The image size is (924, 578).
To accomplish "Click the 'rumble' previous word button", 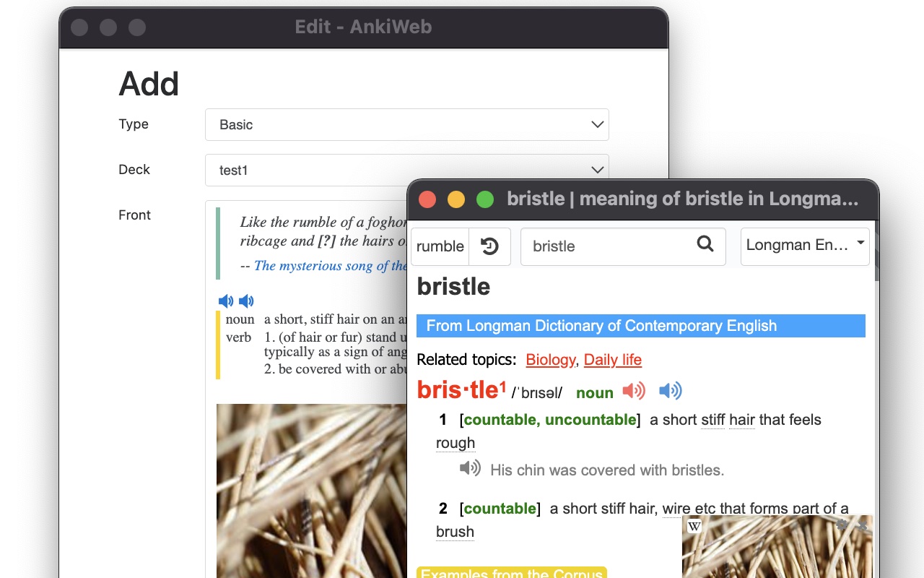I will click(440, 246).
